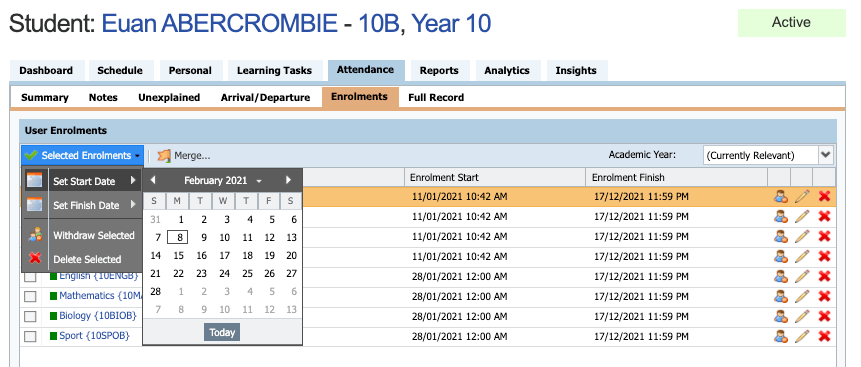The height and width of the screenshot is (367, 861).
Task: Click the people icon beside Withdraw Selected
Action: click(x=35, y=235)
